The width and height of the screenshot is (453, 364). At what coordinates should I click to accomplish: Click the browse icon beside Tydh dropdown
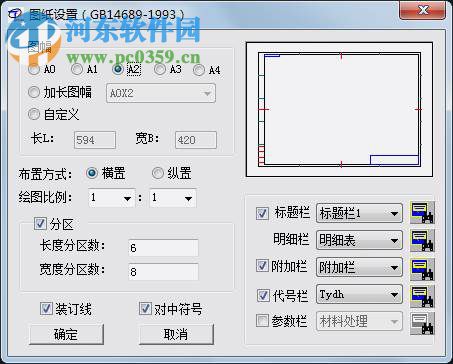click(422, 296)
